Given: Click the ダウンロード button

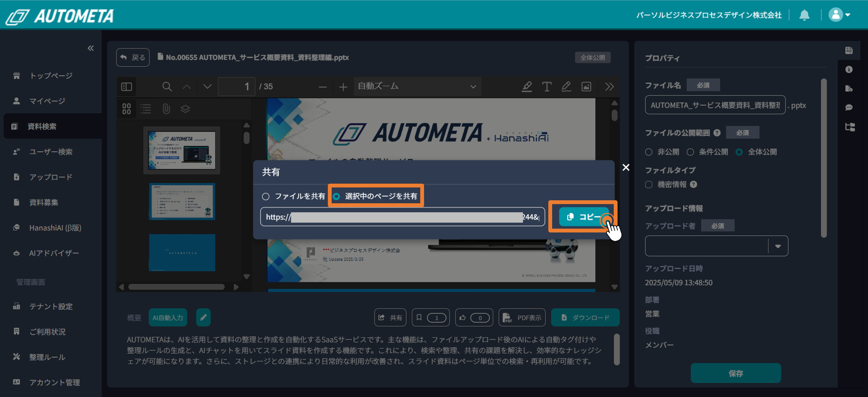Looking at the screenshot, I should pyautogui.click(x=585, y=317).
